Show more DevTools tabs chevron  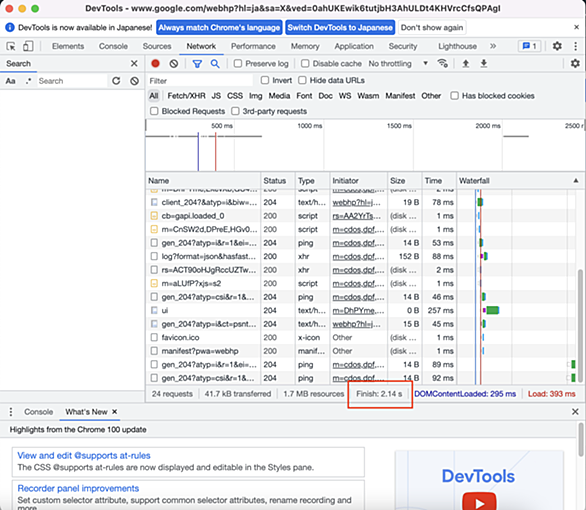493,46
